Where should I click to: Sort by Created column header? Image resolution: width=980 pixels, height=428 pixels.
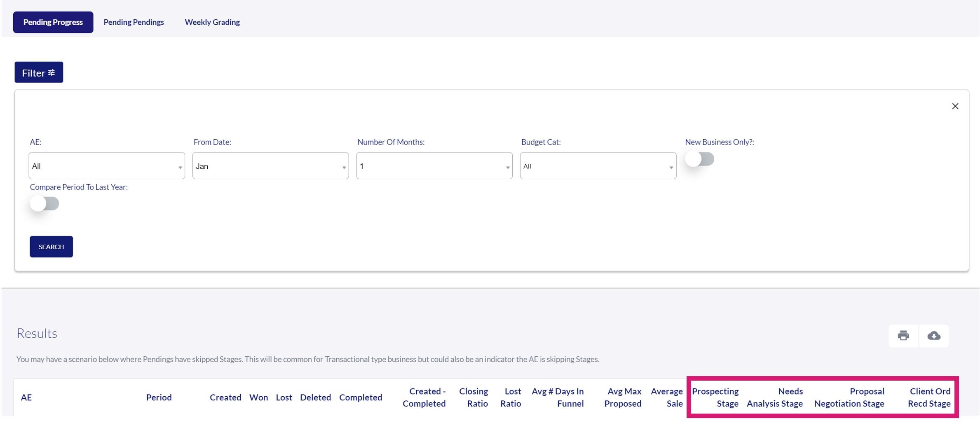pyautogui.click(x=225, y=398)
